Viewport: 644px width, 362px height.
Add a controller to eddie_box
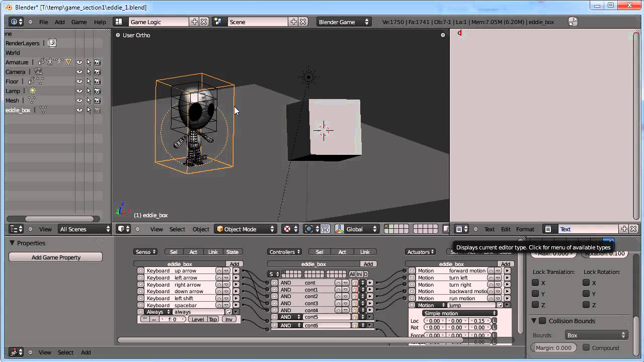pos(368,264)
